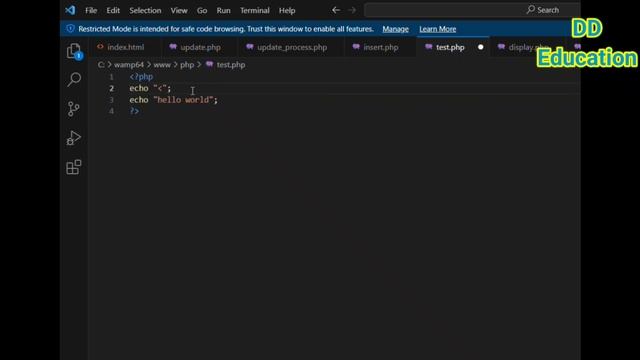
Task: Open the Edit menu
Action: (x=113, y=11)
